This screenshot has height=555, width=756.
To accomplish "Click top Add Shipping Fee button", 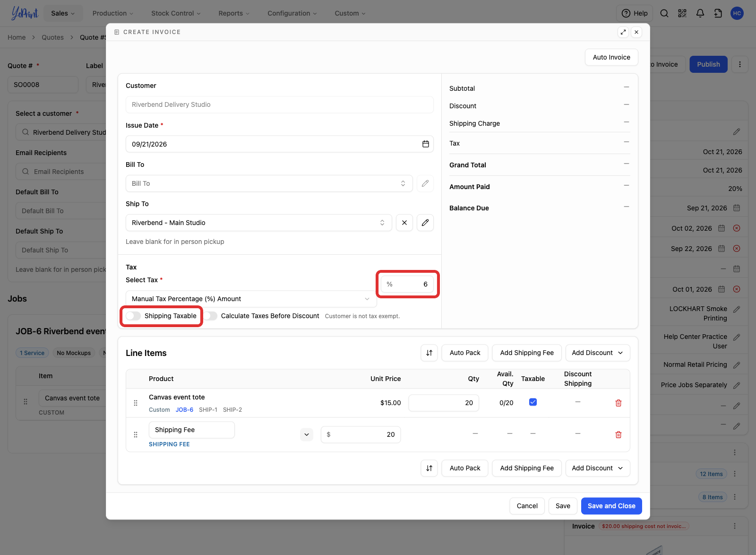I will (x=527, y=353).
